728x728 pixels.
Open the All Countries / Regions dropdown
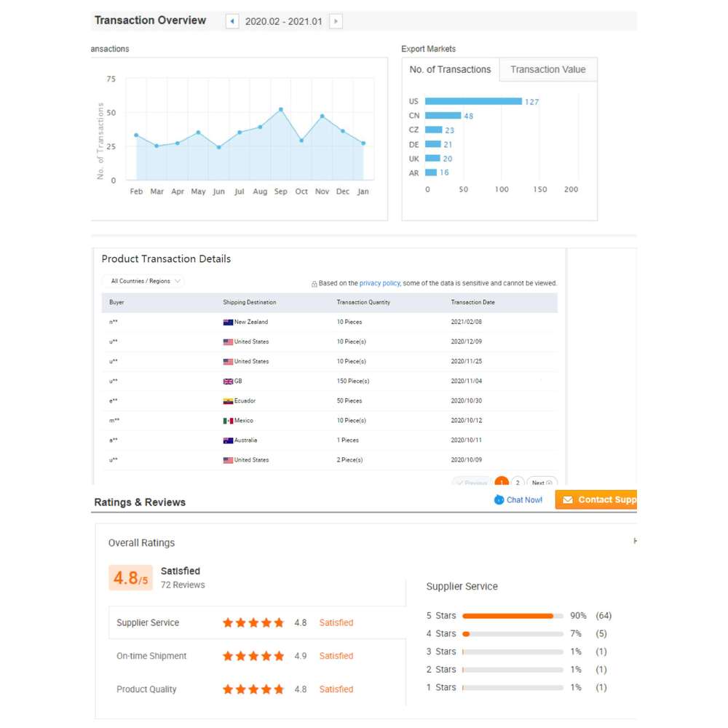pos(146,281)
